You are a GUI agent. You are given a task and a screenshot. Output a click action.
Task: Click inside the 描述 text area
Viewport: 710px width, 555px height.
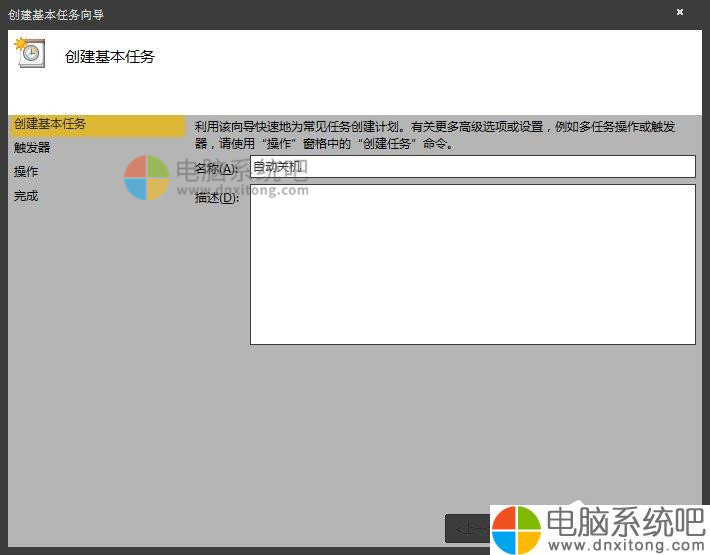point(472,264)
